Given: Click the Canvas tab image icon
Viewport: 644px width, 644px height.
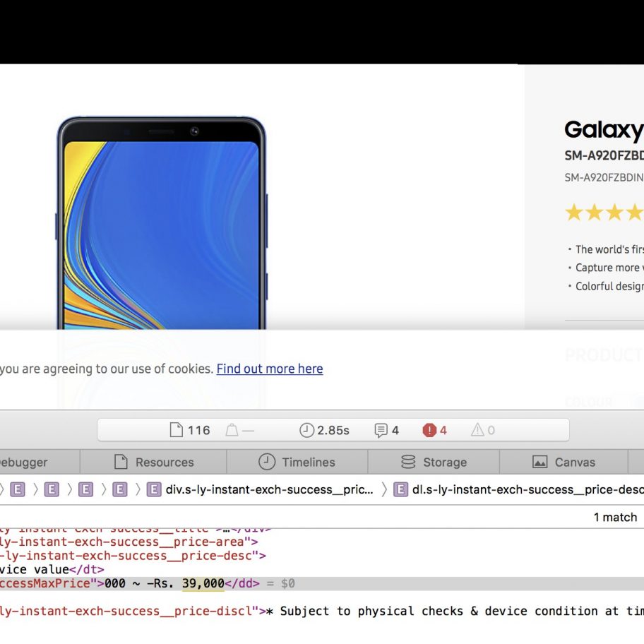Looking at the screenshot, I should [539, 463].
